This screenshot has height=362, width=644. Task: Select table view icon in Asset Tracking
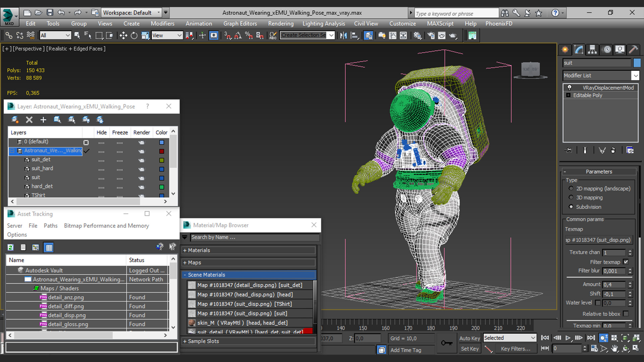[x=49, y=247]
